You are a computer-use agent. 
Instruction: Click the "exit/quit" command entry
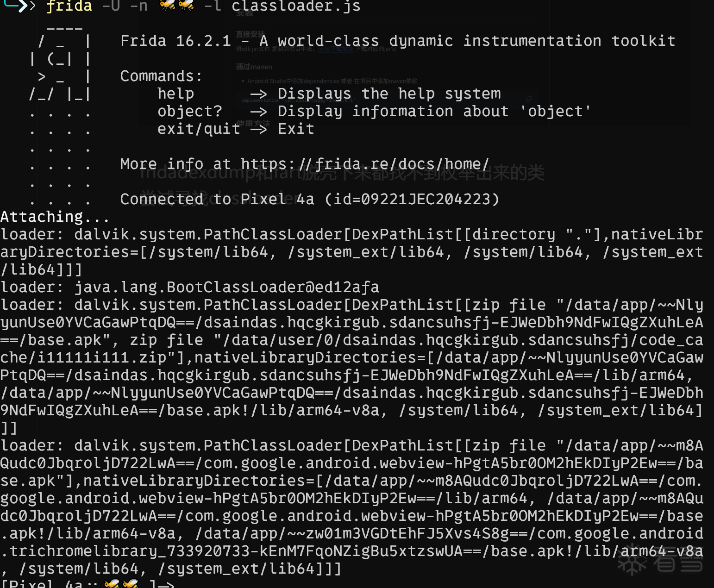point(199,129)
